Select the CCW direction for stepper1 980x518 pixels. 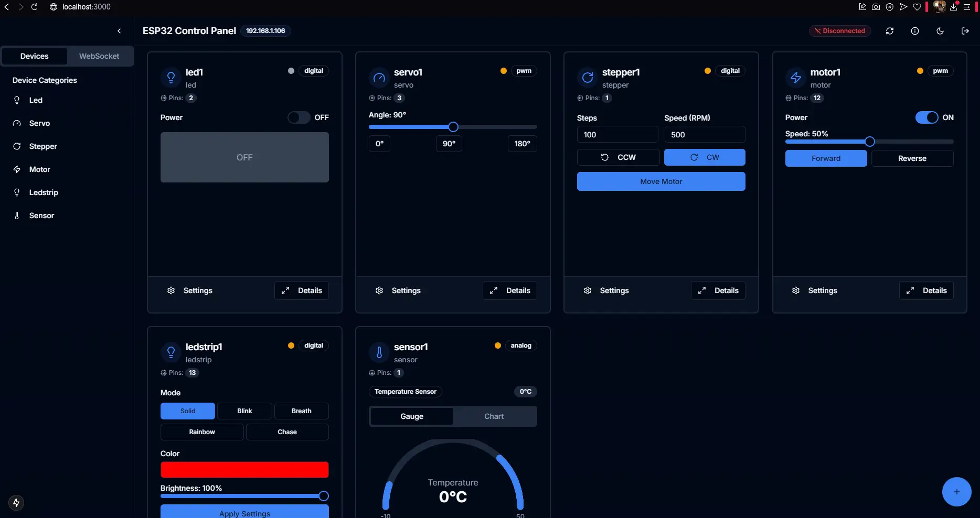(x=618, y=157)
